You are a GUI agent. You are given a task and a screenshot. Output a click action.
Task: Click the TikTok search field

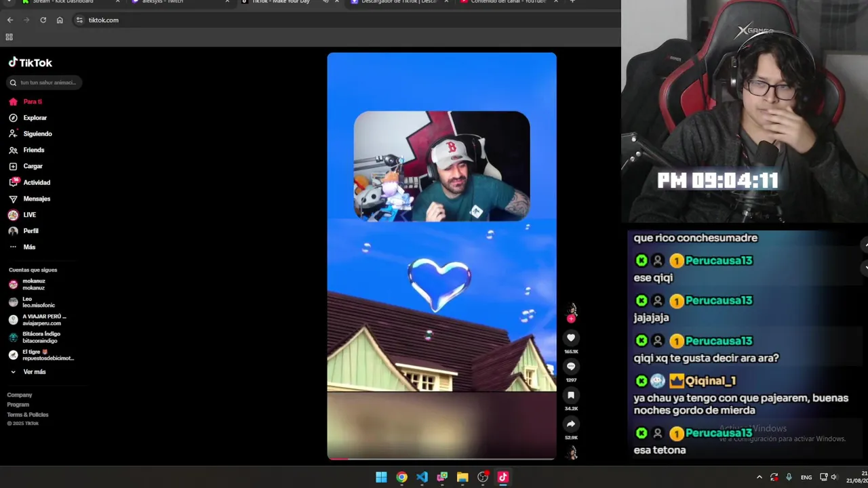click(44, 83)
